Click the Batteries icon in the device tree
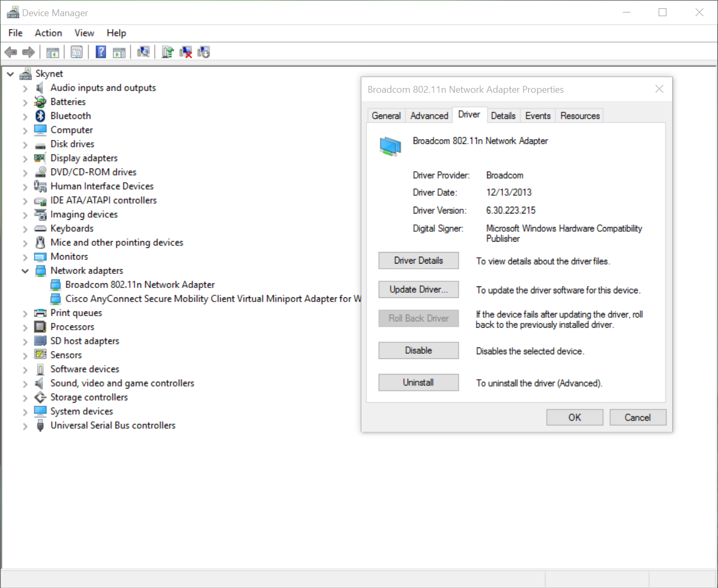Screen dimensions: 718x588 pyautogui.click(x=40, y=102)
